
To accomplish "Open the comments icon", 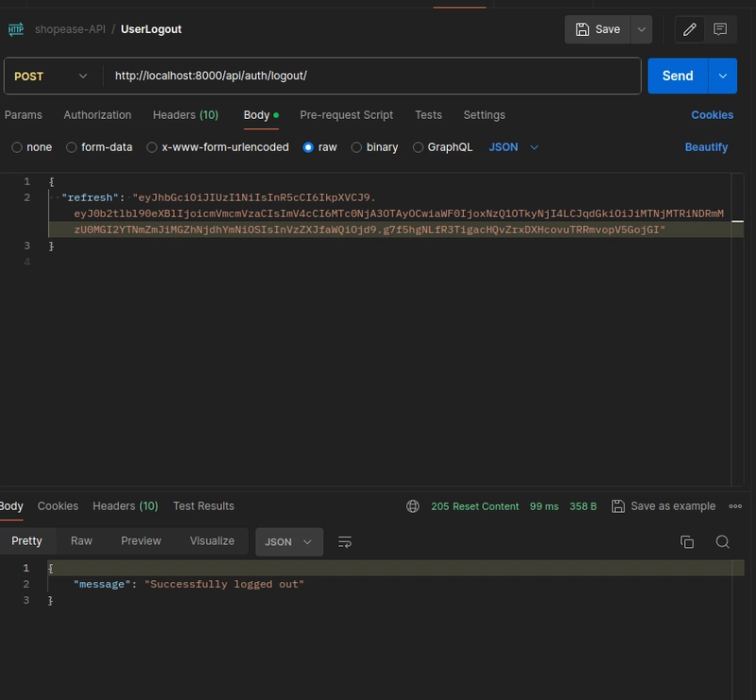I will point(720,29).
